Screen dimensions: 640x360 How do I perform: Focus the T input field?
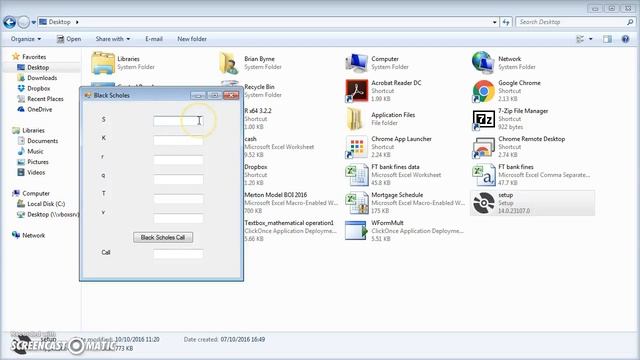point(178,199)
